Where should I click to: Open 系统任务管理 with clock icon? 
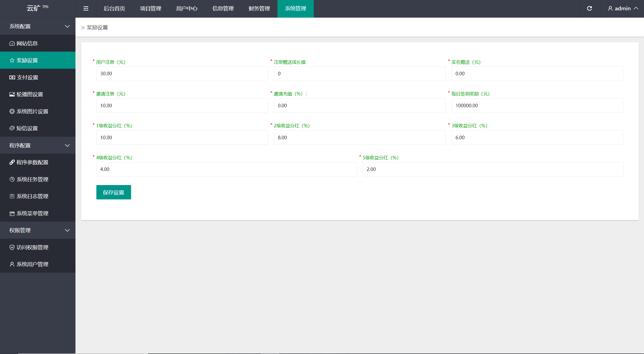pos(32,179)
